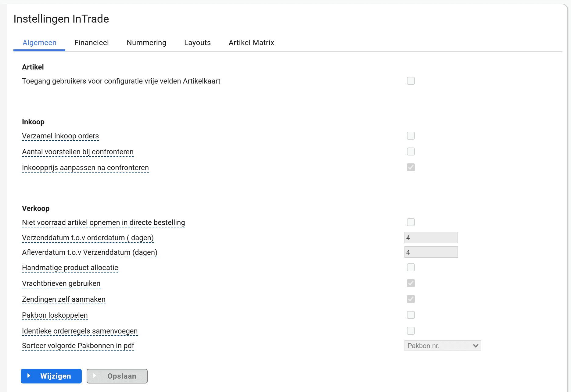Image resolution: width=571 pixels, height=392 pixels.
Task: Click Niet voorraad artikel opnemen label
Action: pos(103,223)
